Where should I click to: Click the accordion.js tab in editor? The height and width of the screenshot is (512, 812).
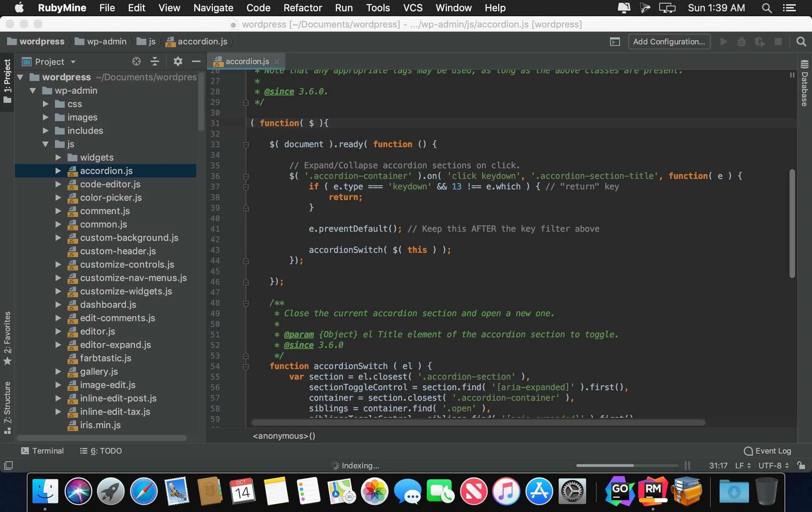245,61
